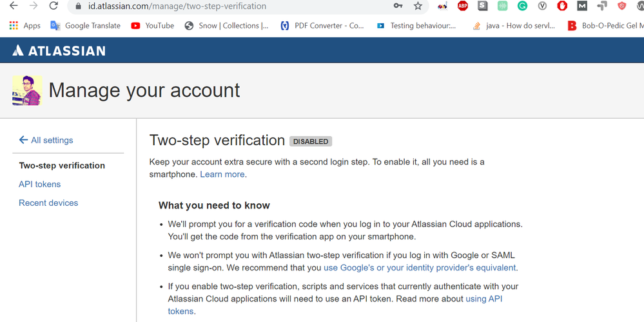This screenshot has width=644, height=322.
Task: Click the 'Manage your account' heading
Action: (x=144, y=90)
